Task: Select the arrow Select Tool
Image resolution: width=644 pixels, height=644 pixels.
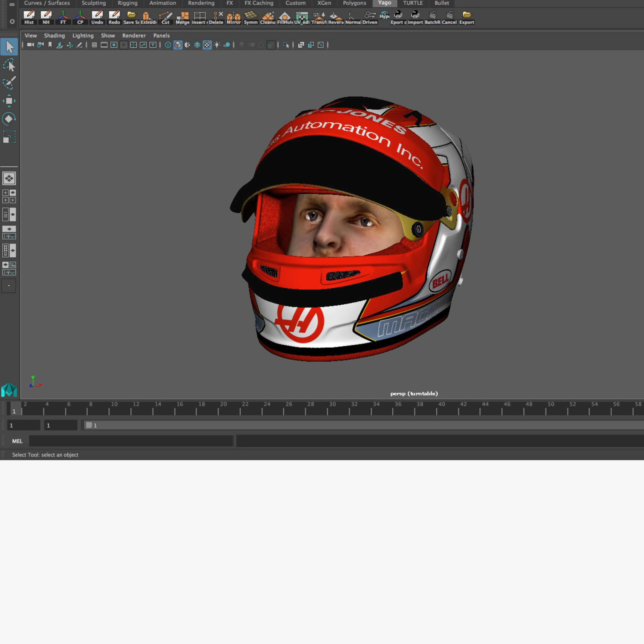Action: 9,47
